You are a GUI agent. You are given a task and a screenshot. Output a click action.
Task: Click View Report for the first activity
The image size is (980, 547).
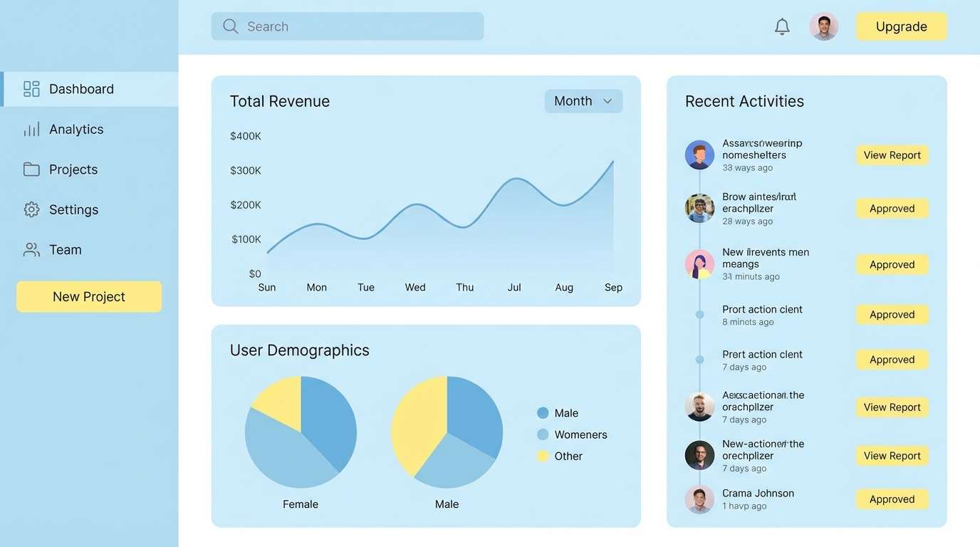coord(892,155)
